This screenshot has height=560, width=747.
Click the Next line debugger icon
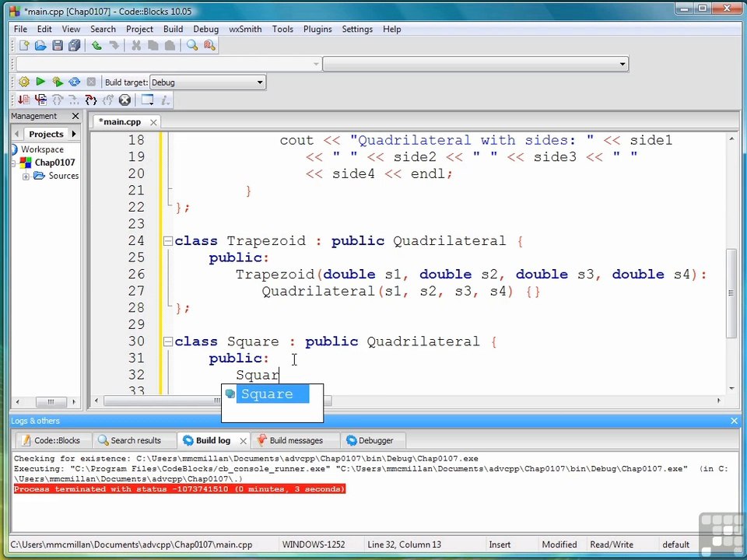point(58,100)
